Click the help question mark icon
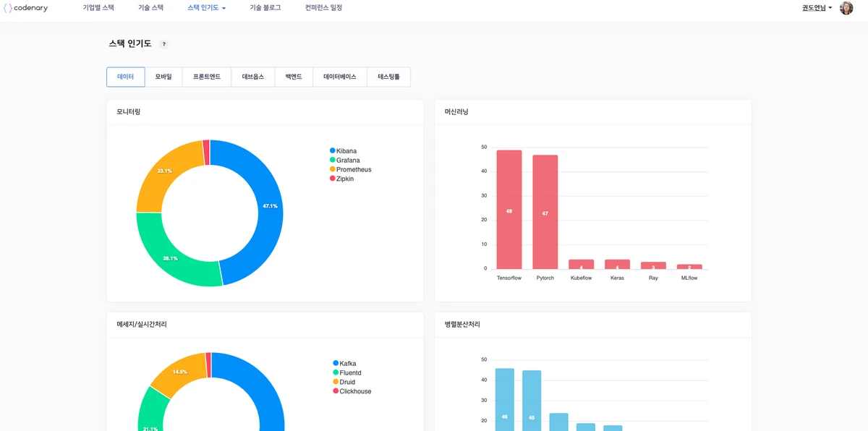The image size is (868, 431). (x=163, y=44)
